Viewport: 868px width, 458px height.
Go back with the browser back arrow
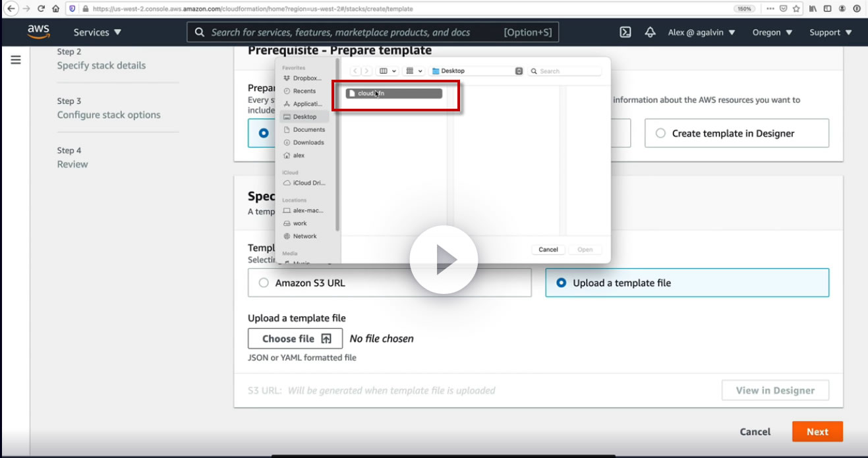pos(11,9)
